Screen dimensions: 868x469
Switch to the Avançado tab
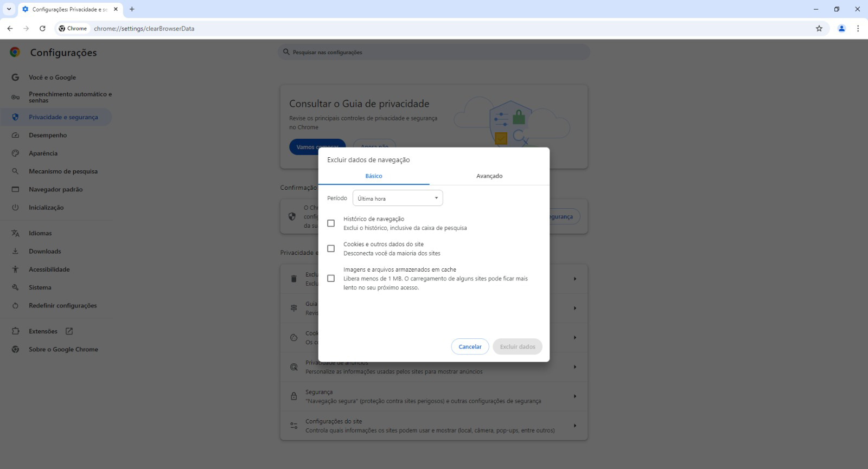click(489, 176)
